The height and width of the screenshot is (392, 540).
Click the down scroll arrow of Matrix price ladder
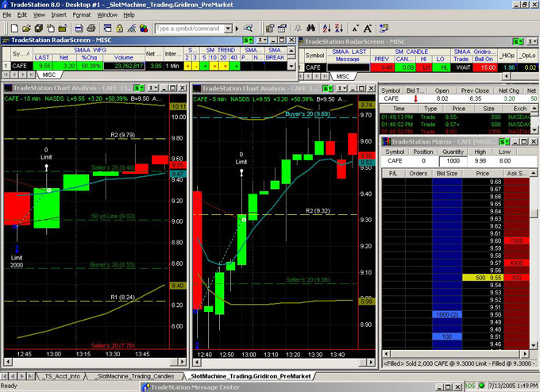533,345
